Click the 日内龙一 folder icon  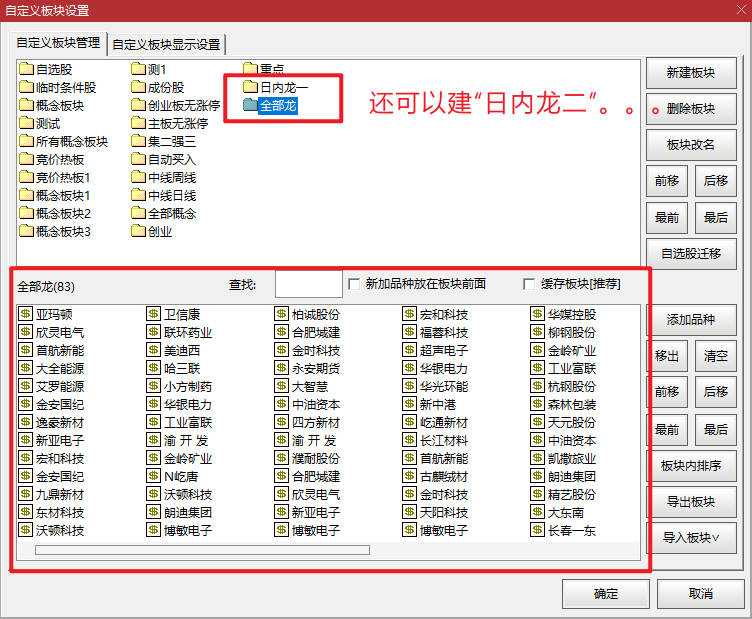[250, 87]
